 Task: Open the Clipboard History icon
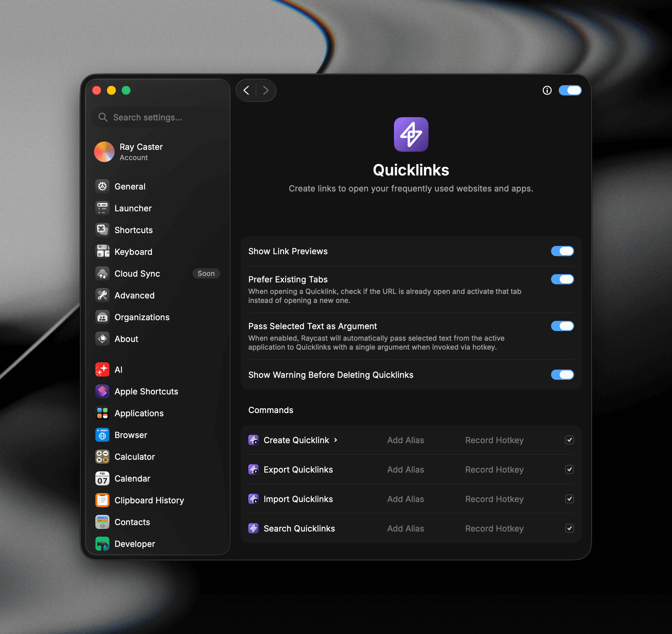pos(102,500)
